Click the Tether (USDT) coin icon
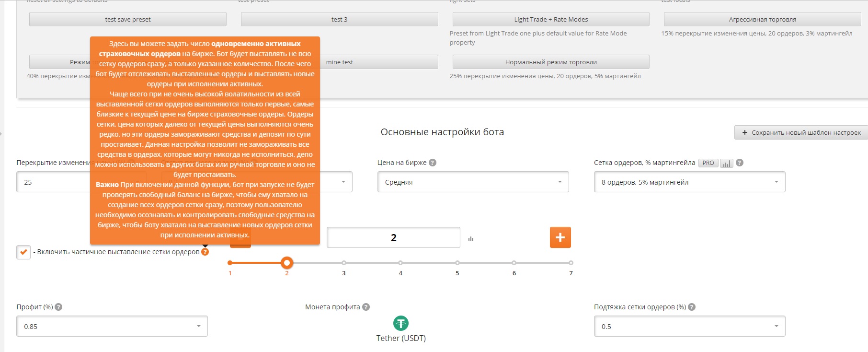Screen dimensions: 868x352 400,324
